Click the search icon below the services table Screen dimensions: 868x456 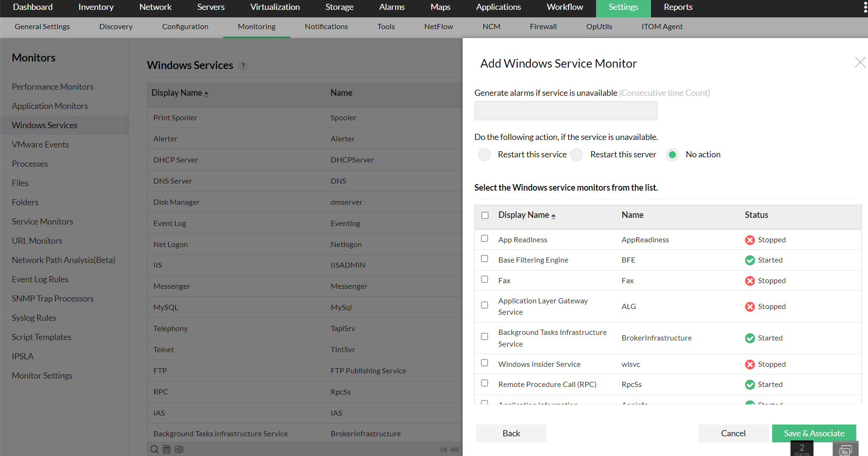[154, 449]
